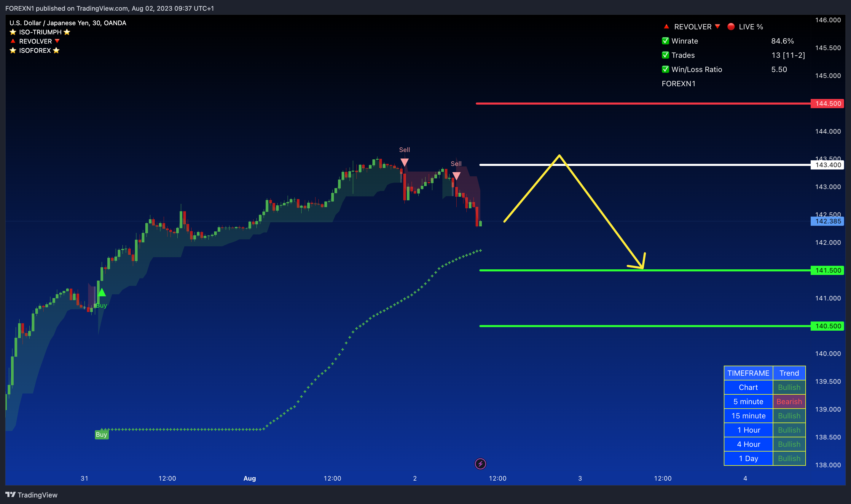Select the ISO-TRIUMPH indicator label
Viewport: 851px width, 504px height.
click(x=40, y=32)
